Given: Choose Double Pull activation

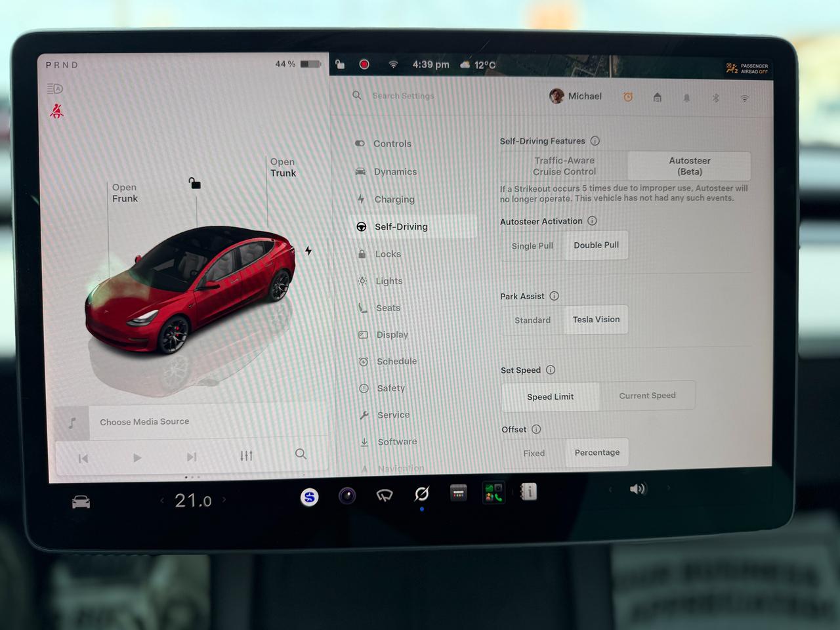Looking at the screenshot, I should (x=596, y=245).
